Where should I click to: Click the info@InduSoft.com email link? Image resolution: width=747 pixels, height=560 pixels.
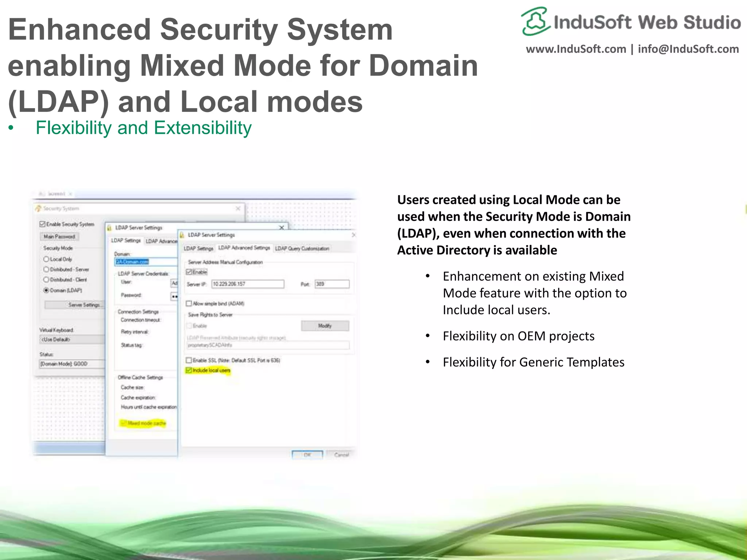coord(688,49)
